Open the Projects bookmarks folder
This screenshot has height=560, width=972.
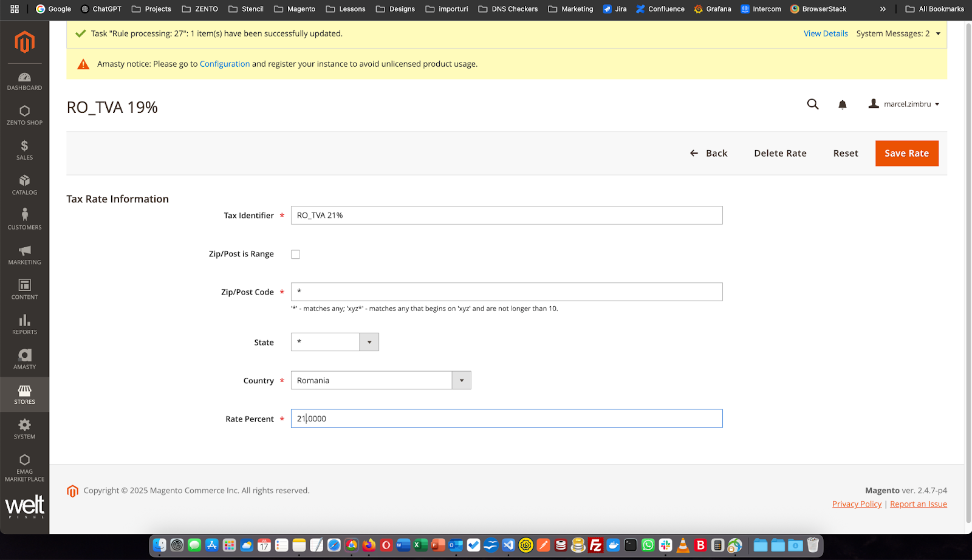click(x=151, y=9)
